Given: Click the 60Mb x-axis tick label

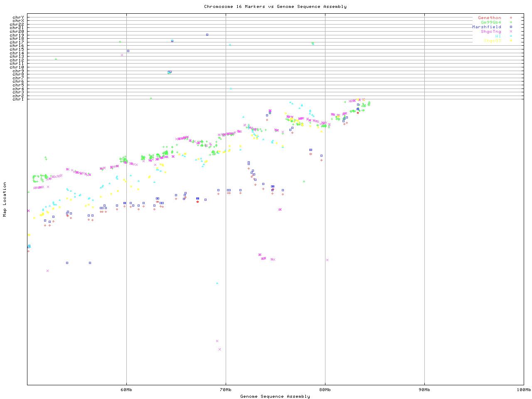Looking at the screenshot, I should pos(126,390).
